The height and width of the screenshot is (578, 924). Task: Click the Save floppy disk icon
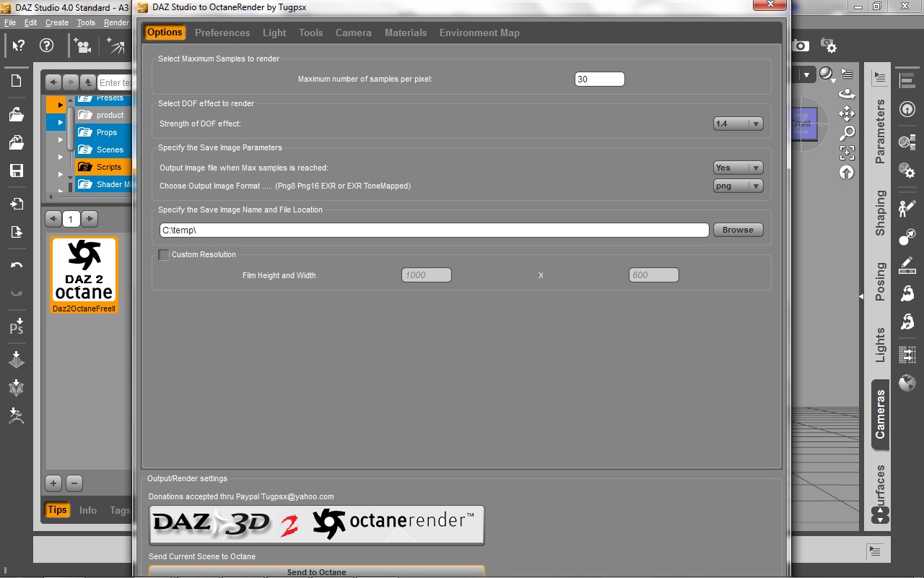16,171
